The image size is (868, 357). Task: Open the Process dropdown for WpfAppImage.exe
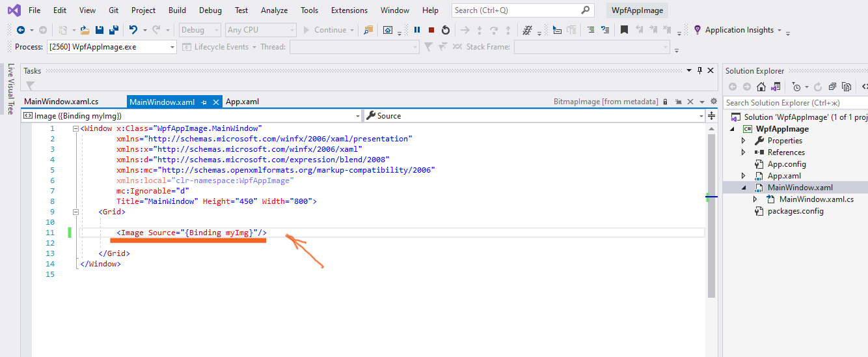pos(172,47)
